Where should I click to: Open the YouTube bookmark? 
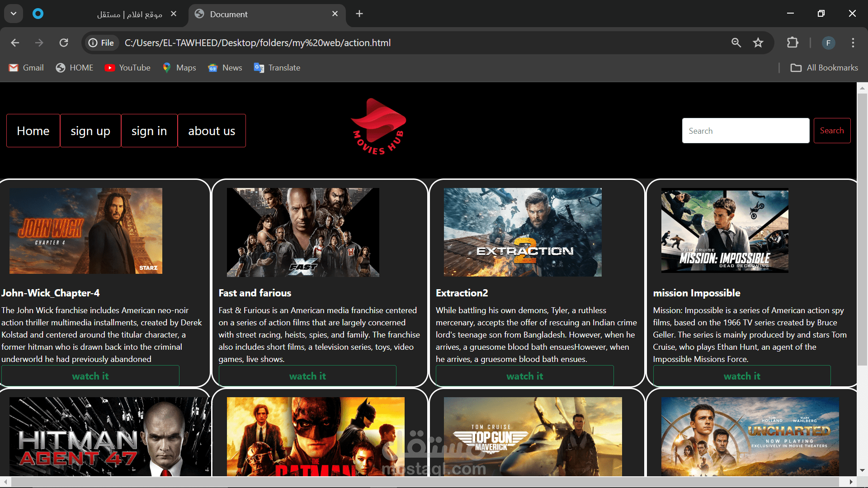(127, 68)
